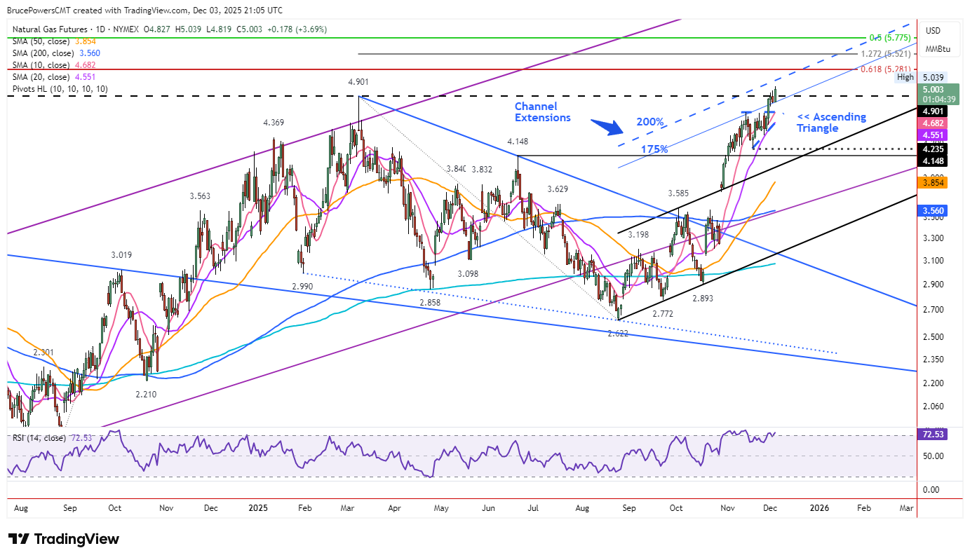The width and height of the screenshot is (970, 560).
Task: Select the SMA (10, close) indicator legend
Action: click(41, 65)
